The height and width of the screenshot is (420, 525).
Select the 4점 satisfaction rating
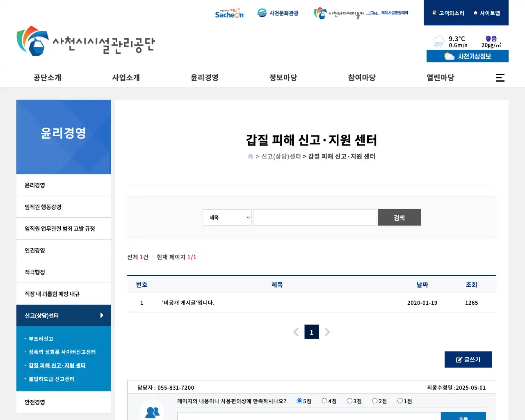tap(324, 401)
